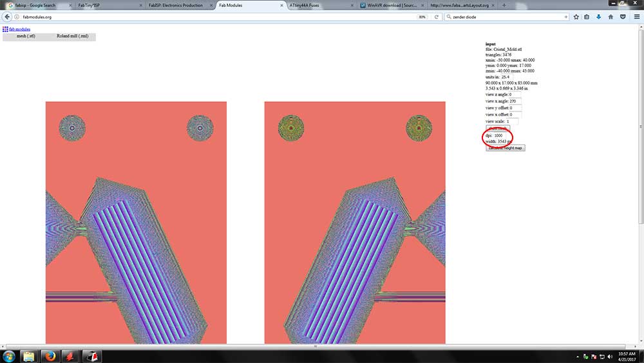The image size is (644, 363).
Task: Click the red taskbar application icon
Action: 70,356
